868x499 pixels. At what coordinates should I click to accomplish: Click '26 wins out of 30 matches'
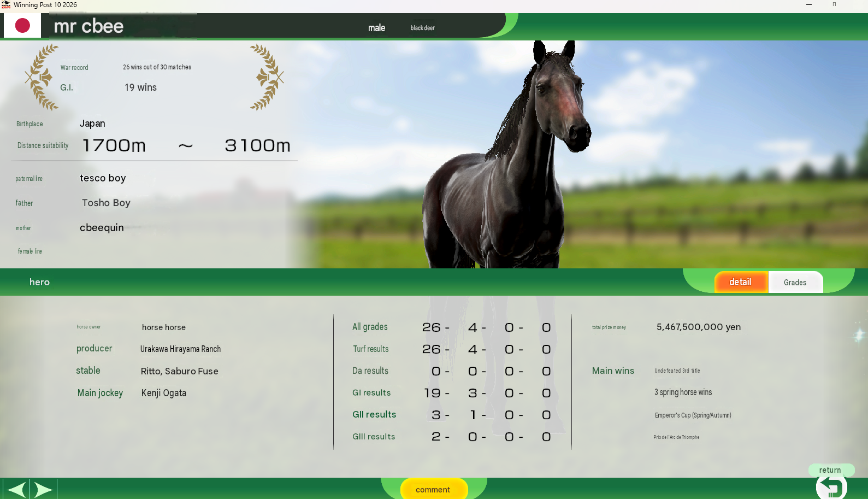pos(157,67)
